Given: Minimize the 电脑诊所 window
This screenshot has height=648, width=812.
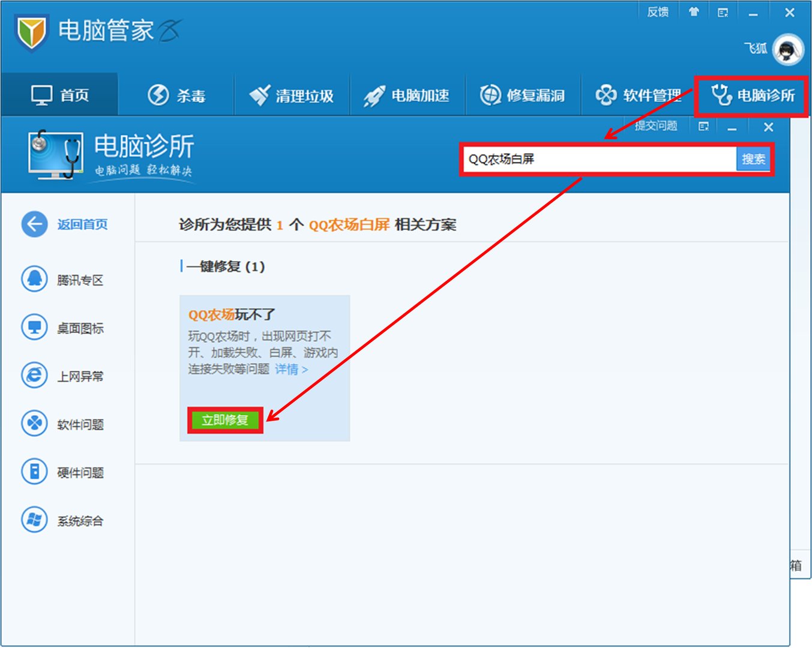Looking at the screenshot, I should coord(732,127).
